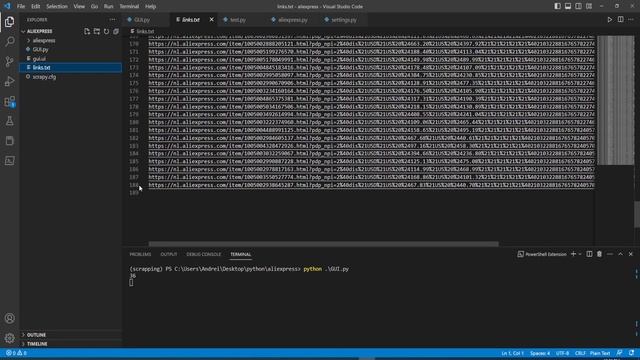Screen dimensions: 640x360
Task: Switch to the test.py editor tab
Action: point(238,20)
